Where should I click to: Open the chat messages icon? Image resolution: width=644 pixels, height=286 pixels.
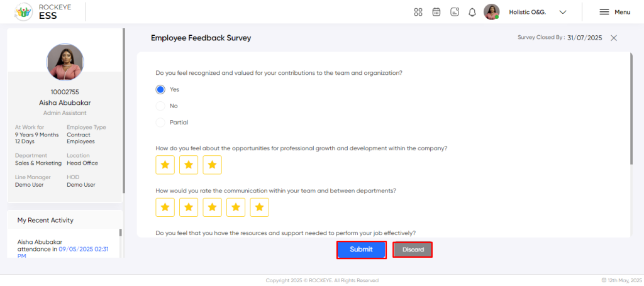[455, 12]
